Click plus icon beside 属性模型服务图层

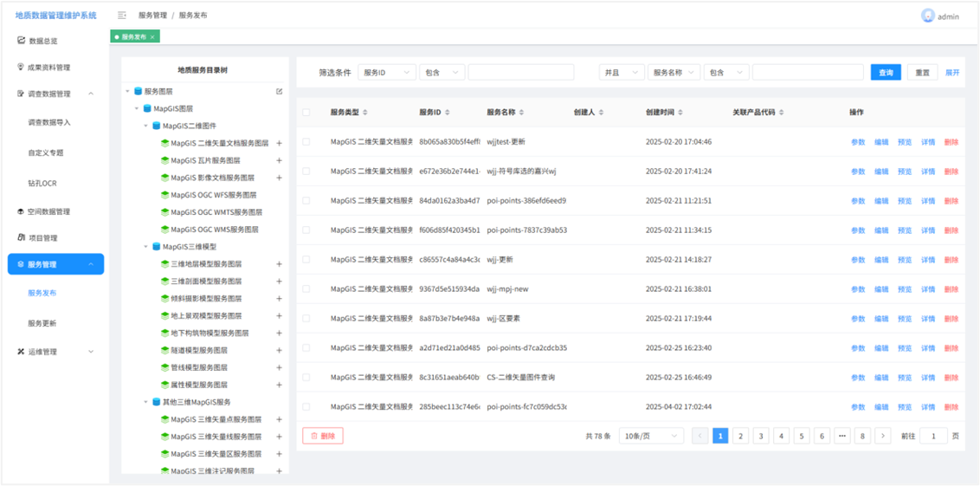(x=280, y=385)
